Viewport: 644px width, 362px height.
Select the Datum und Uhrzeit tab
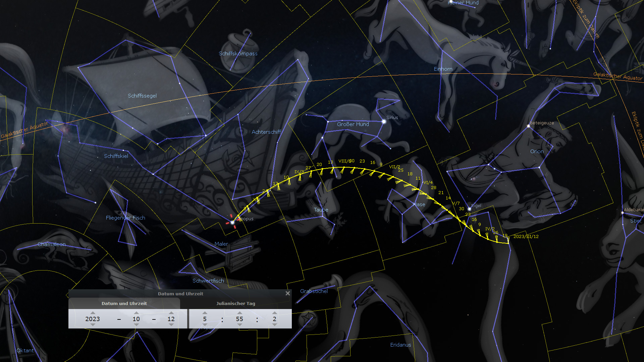tap(124, 303)
